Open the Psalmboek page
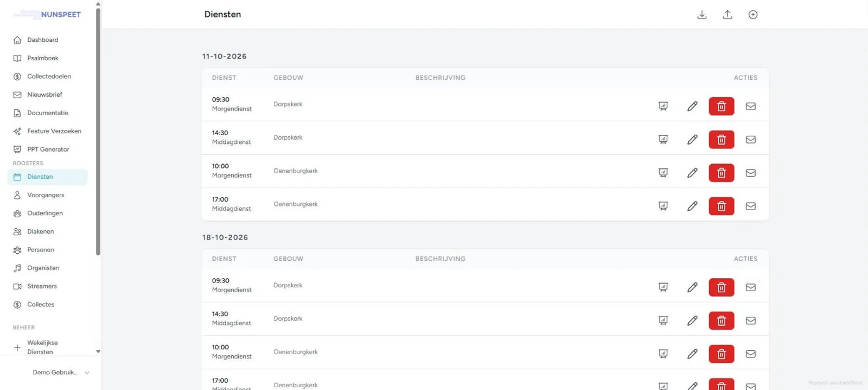This screenshot has width=868, height=390. click(47, 58)
